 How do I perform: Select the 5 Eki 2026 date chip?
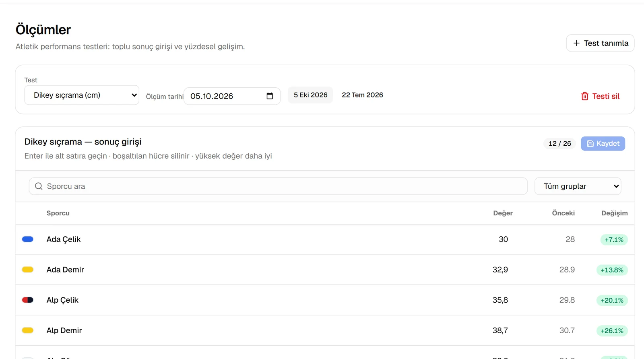coord(310,95)
